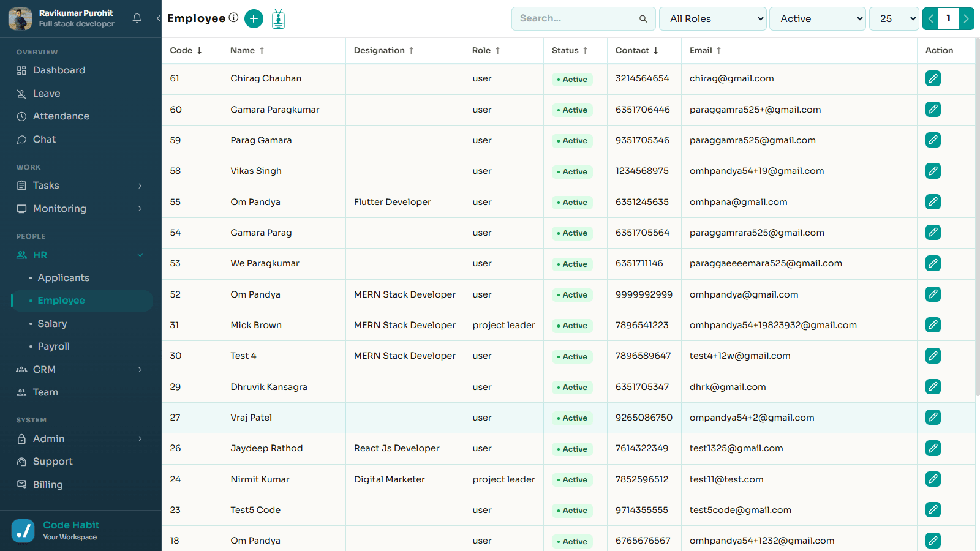
Task: Open the Code Habit workspace switcher
Action: click(x=81, y=531)
